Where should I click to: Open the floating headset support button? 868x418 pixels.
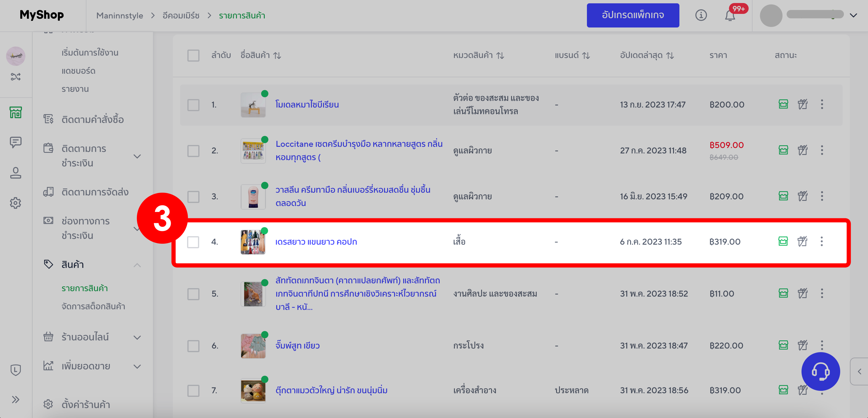pyautogui.click(x=821, y=371)
